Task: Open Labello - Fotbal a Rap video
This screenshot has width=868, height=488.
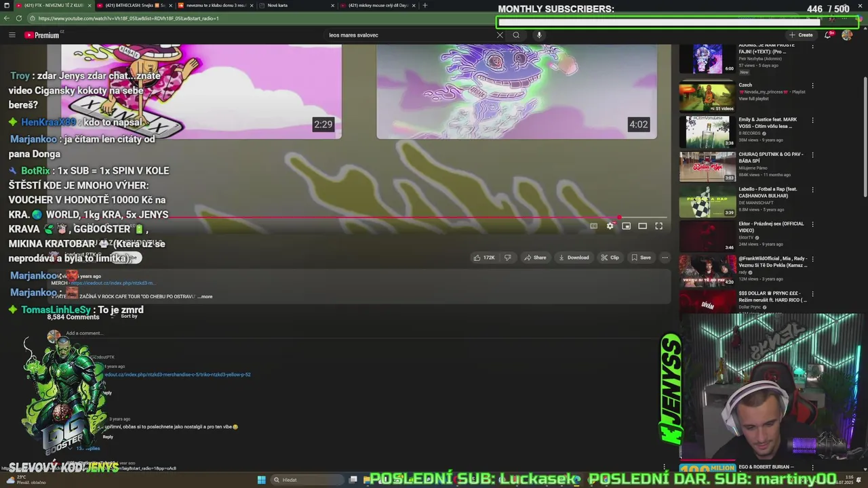Action: [x=707, y=201]
